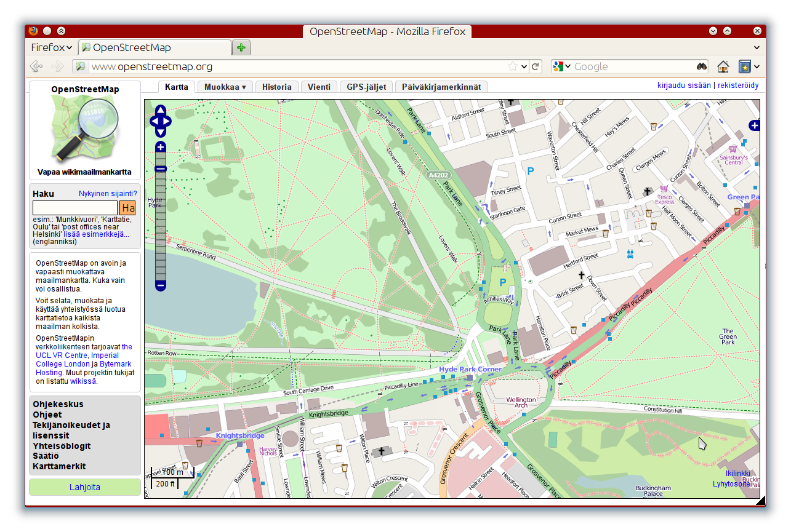Screen dimensions: 791x532
Task: Open the Säätiö link
Action: (46, 456)
